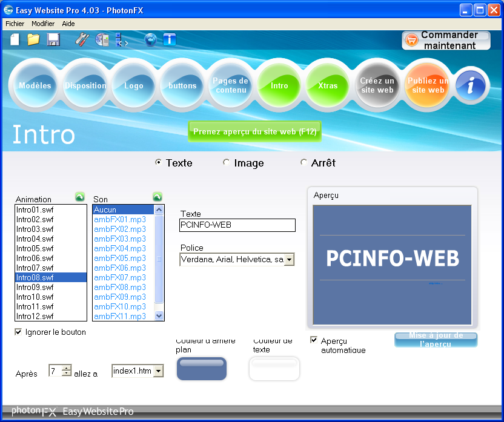Click Commander maintenant button

pos(446,40)
